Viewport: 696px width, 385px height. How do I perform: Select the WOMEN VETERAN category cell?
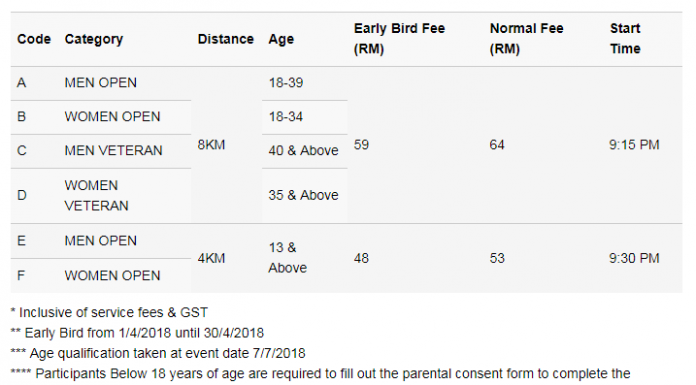[96, 195]
